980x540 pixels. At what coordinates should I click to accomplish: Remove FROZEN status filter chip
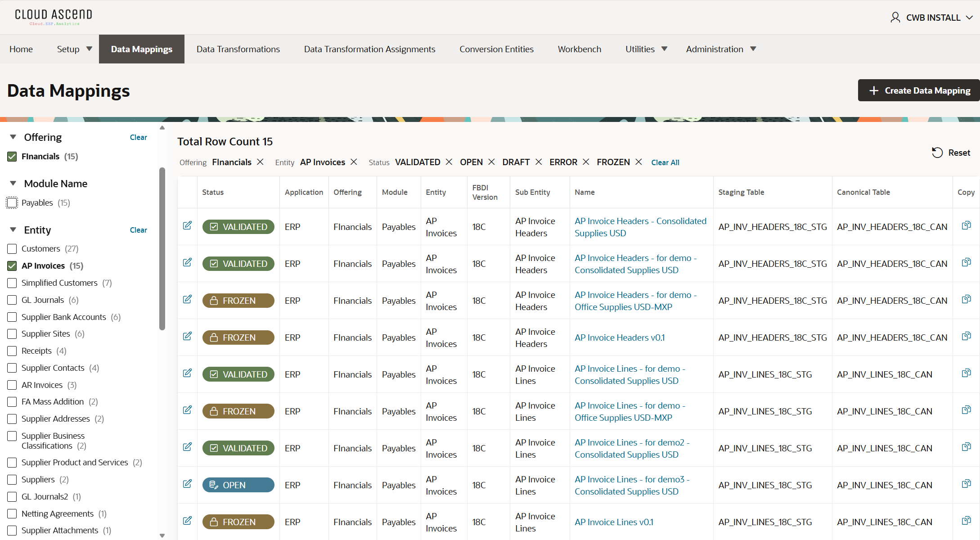[x=638, y=162]
